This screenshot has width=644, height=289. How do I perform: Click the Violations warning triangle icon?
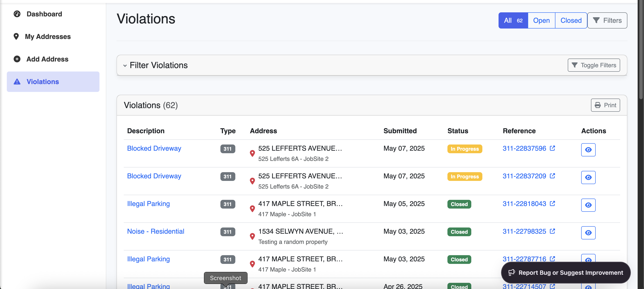17,82
